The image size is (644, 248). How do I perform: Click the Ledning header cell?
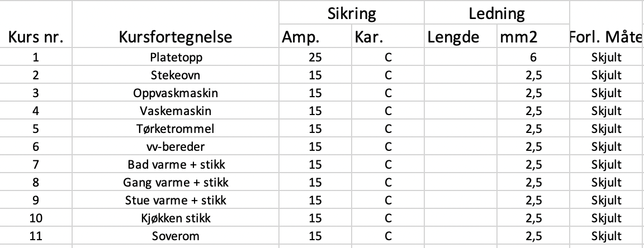tap(497, 13)
